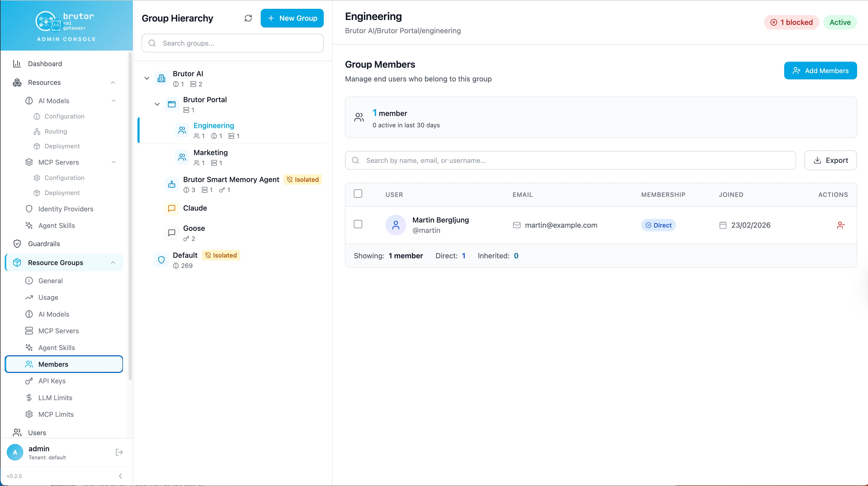Focus the search by name or email field
Image resolution: width=868 pixels, height=486 pixels.
click(570, 160)
